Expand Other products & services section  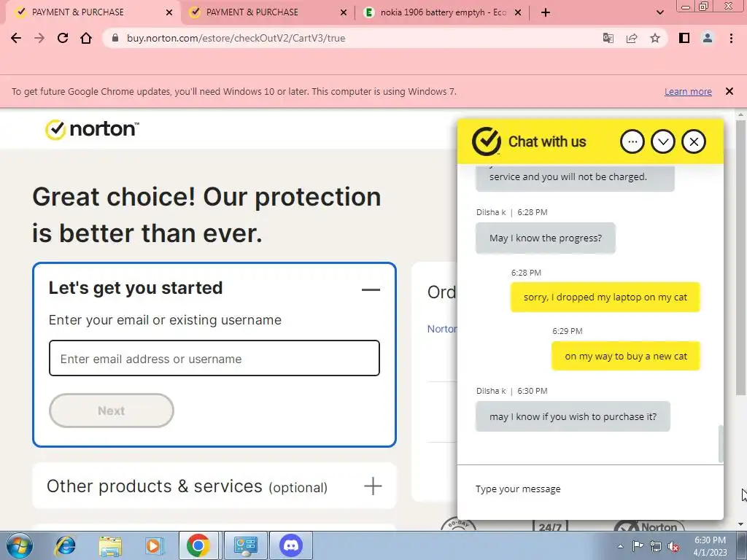[373, 486]
